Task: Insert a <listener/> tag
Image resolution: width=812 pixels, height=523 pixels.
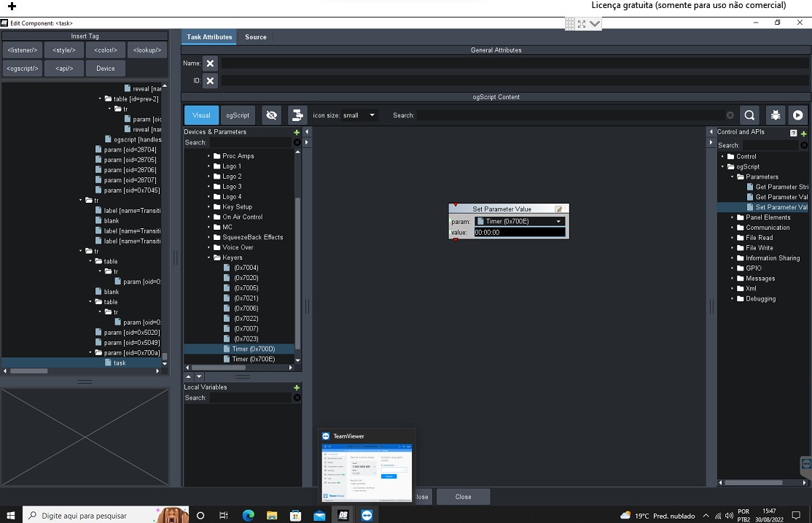Action: tap(23, 50)
